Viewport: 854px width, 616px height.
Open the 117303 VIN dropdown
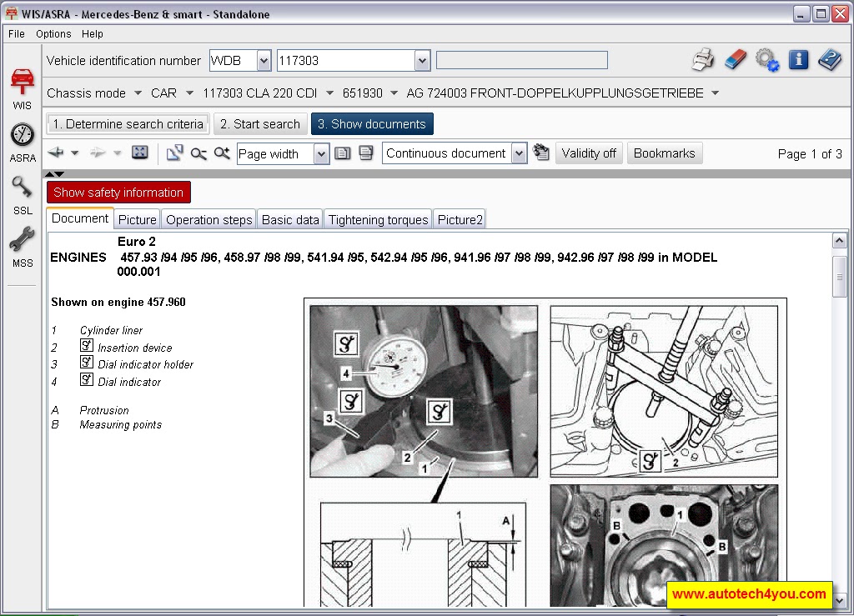click(x=422, y=60)
